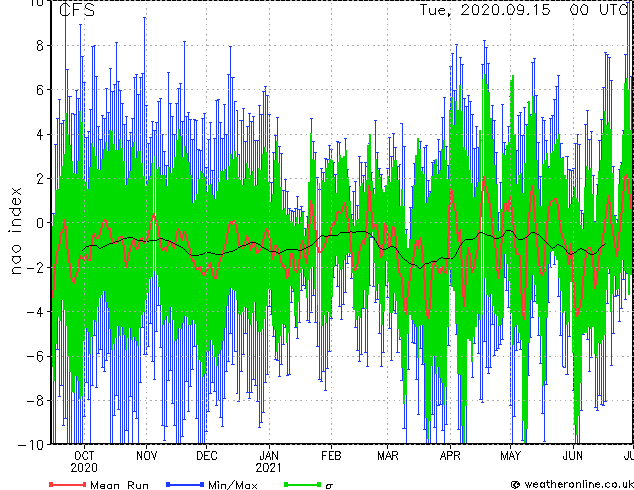Image resolution: width=634 pixels, height=490 pixels.
Task: Click the y-axis value 4
Action: 40,134
